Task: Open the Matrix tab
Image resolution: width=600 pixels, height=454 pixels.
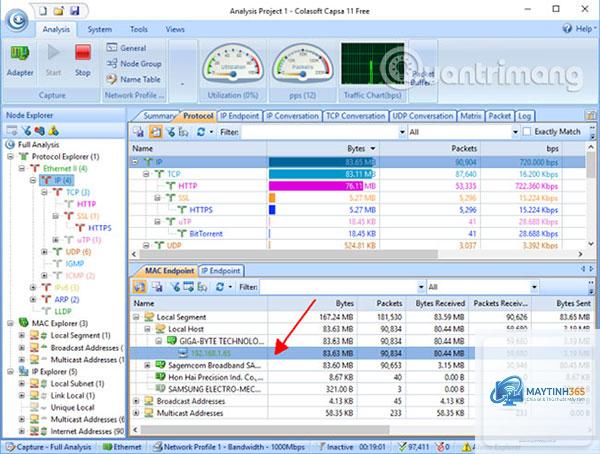Action: [x=471, y=116]
